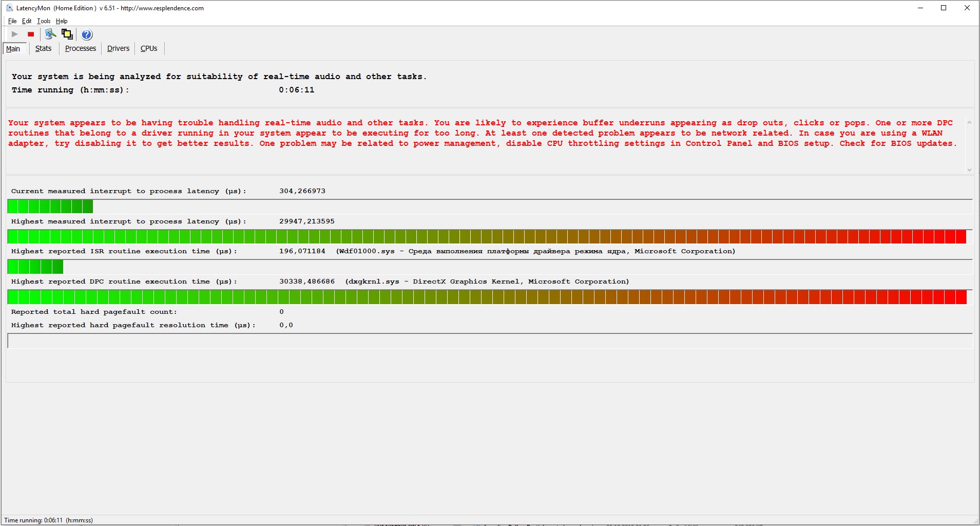Open the Drivers tab

click(118, 48)
